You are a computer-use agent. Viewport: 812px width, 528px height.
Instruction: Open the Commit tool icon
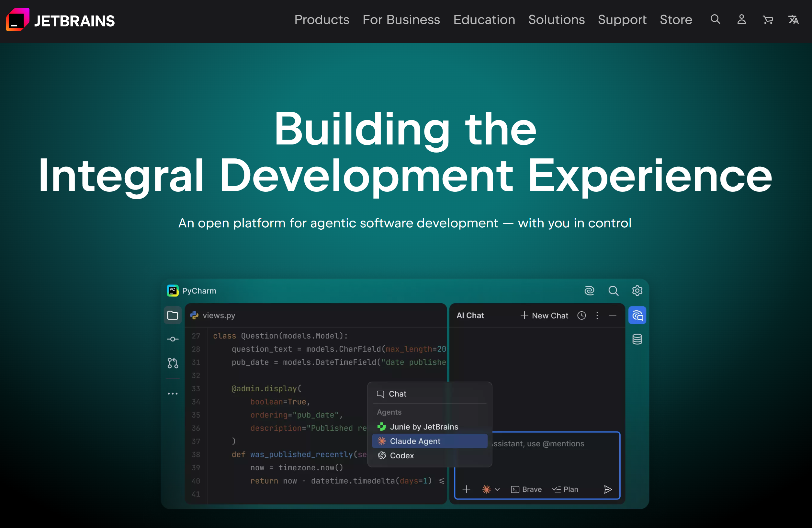(173, 339)
